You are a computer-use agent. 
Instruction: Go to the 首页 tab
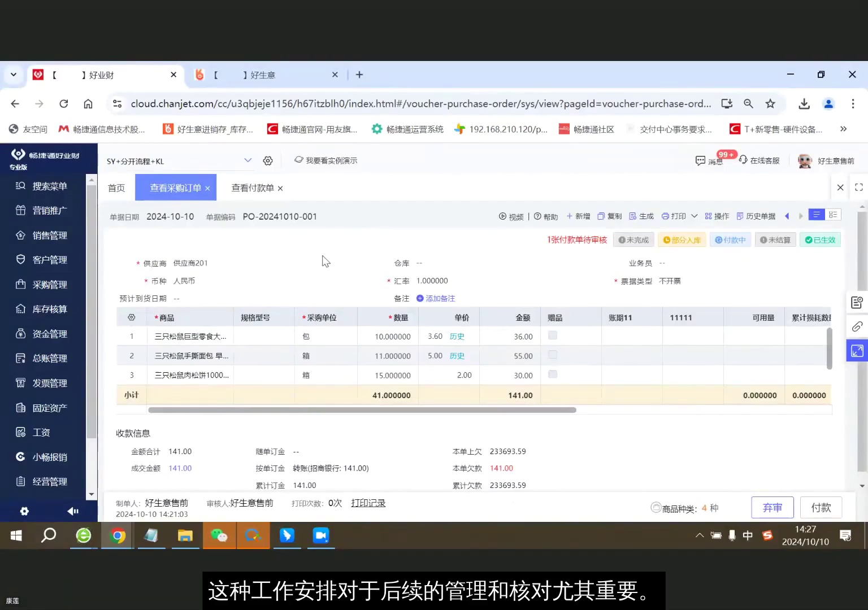point(116,188)
